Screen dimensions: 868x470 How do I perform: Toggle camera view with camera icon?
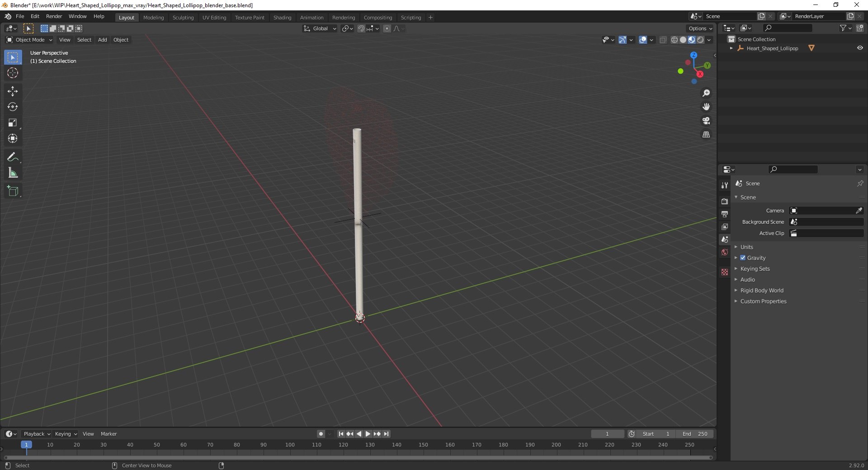pos(706,121)
